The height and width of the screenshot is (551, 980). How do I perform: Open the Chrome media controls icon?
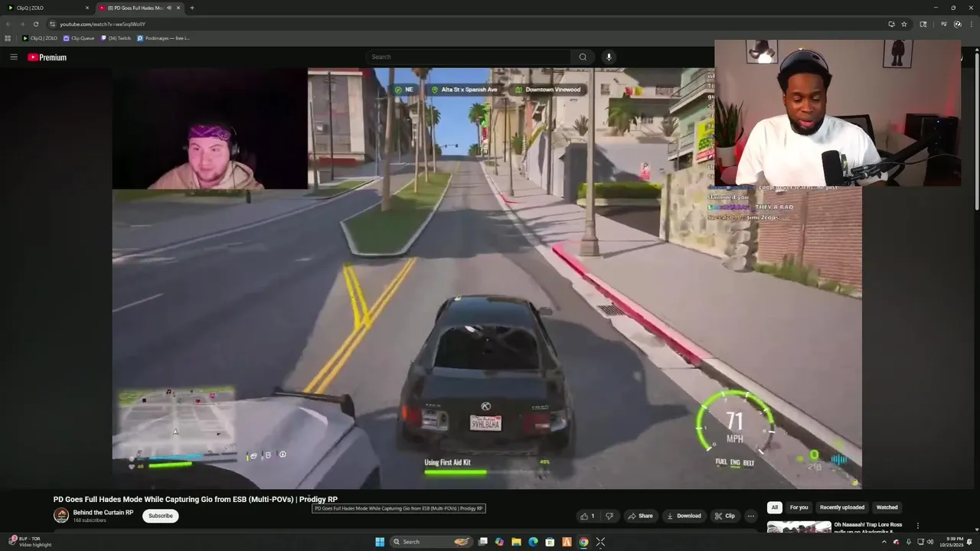click(x=943, y=24)
